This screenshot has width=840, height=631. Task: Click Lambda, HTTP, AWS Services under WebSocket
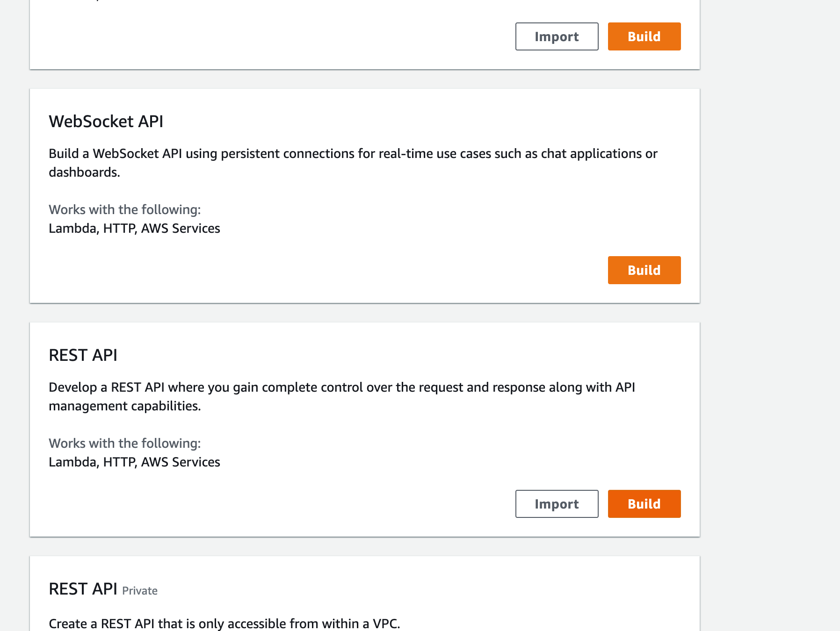click(134, 229)
